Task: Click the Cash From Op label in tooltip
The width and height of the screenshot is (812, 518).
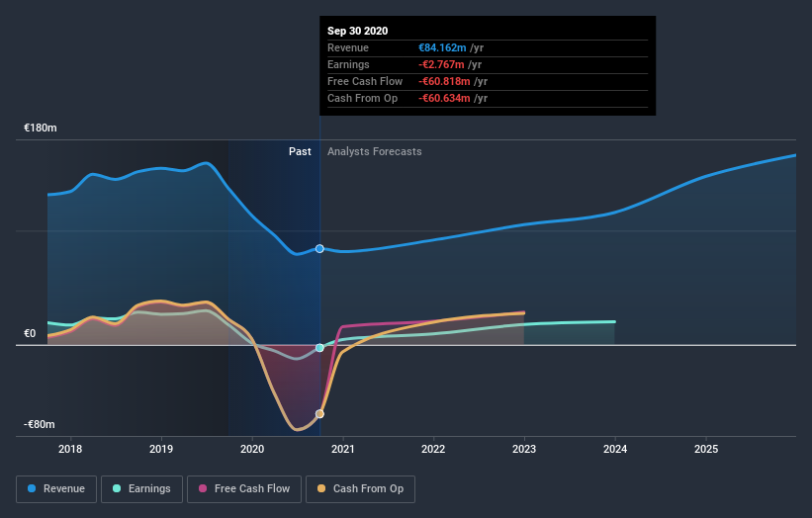Action: [363, 98]
